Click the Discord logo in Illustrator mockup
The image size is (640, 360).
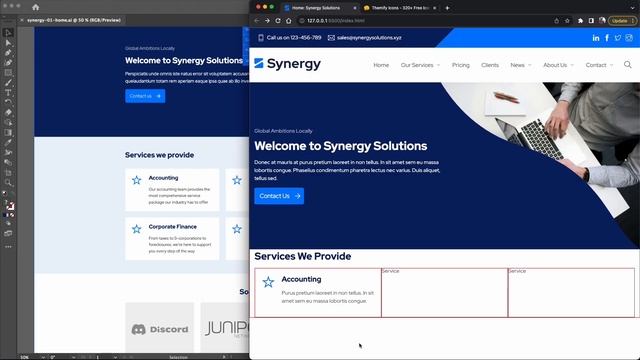pyautogui.click(x=160, y=329)
